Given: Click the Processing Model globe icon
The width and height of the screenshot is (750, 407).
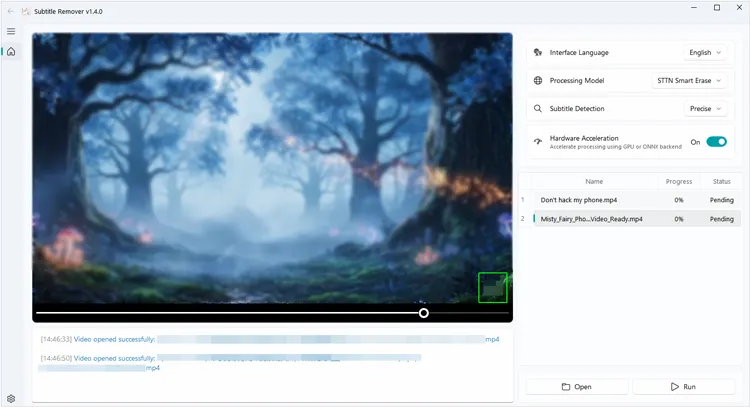Looking at the screenshot, I should pos(538,80).
